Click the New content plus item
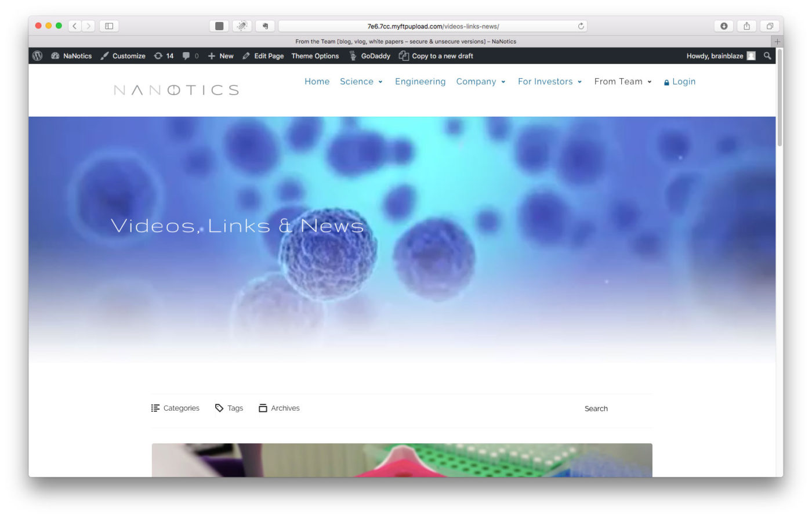Screen dimensions: 812x518 click(220, 56)
